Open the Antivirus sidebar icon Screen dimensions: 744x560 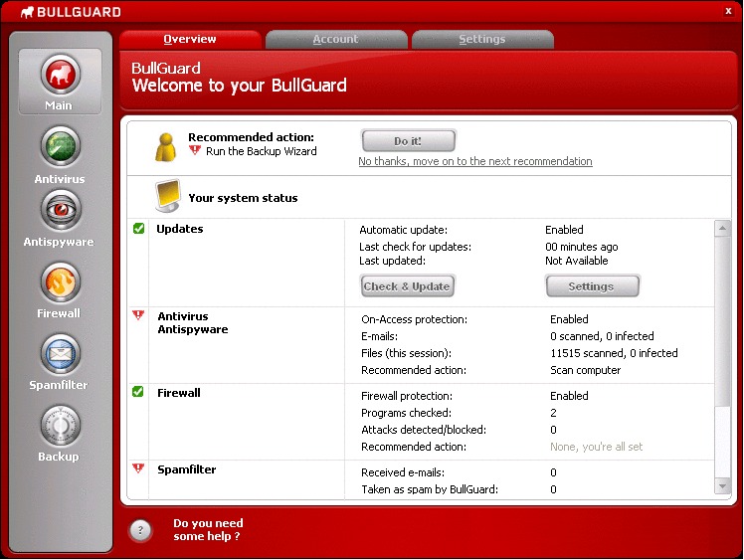tap(61, 146)
